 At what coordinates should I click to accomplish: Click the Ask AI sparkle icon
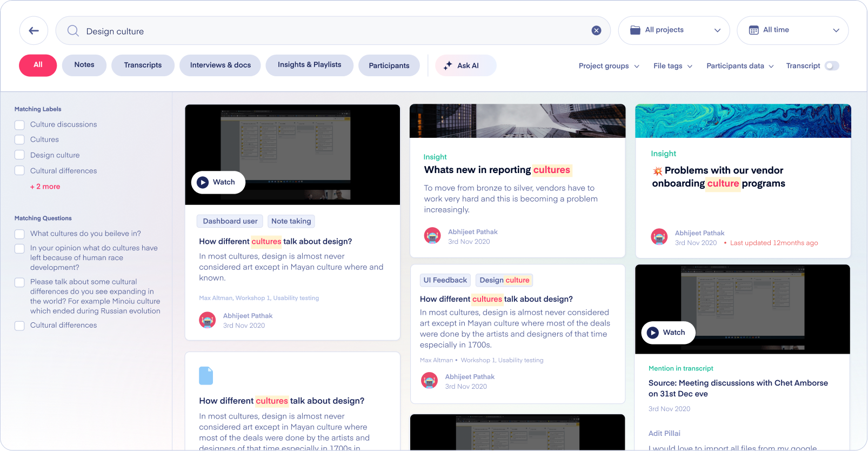pyautogui.click(x=448, y=65)
